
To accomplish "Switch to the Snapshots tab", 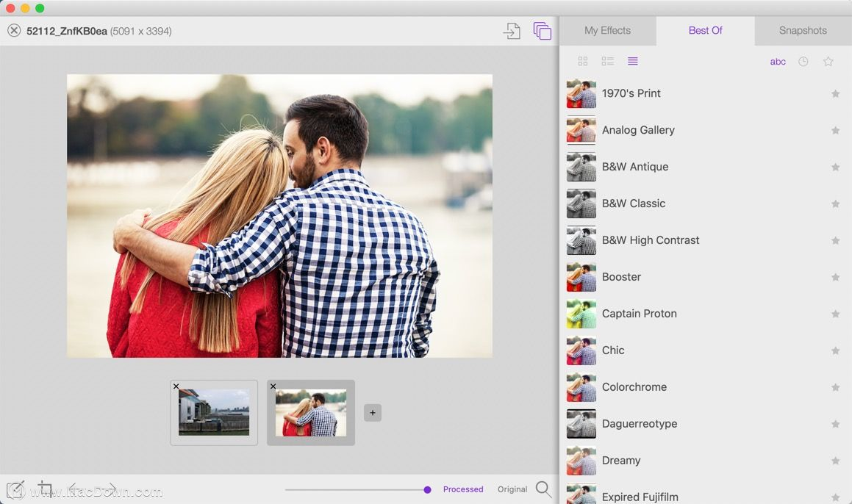I will pyautogui.click(x=803, y=31).
